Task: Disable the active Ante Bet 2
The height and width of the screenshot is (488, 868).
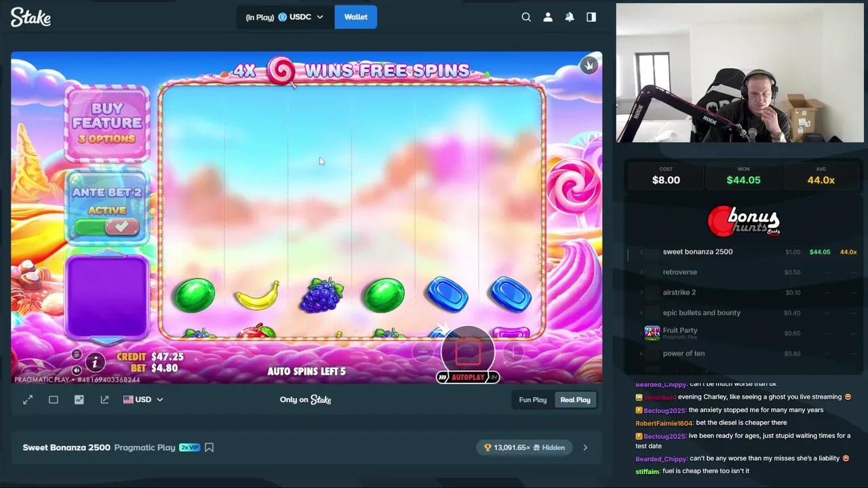Action: (107, 226)
